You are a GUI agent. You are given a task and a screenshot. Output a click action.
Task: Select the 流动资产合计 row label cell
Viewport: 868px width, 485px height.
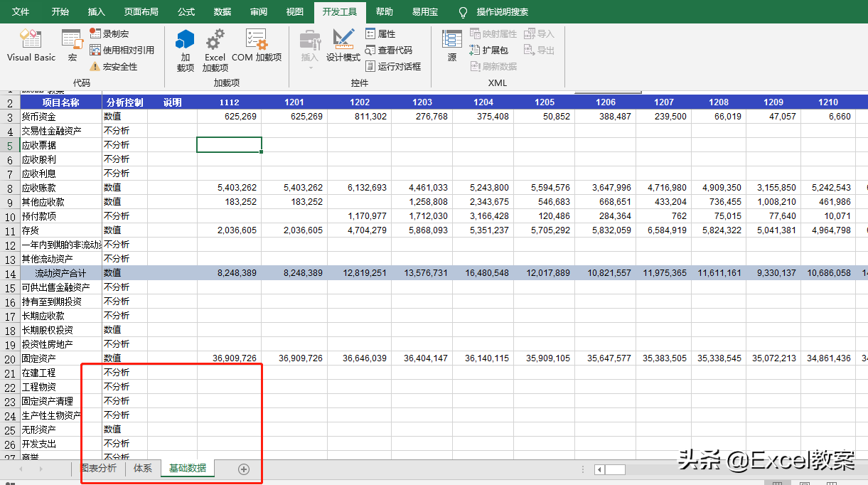pyautogui.click(x=60, y=273)
